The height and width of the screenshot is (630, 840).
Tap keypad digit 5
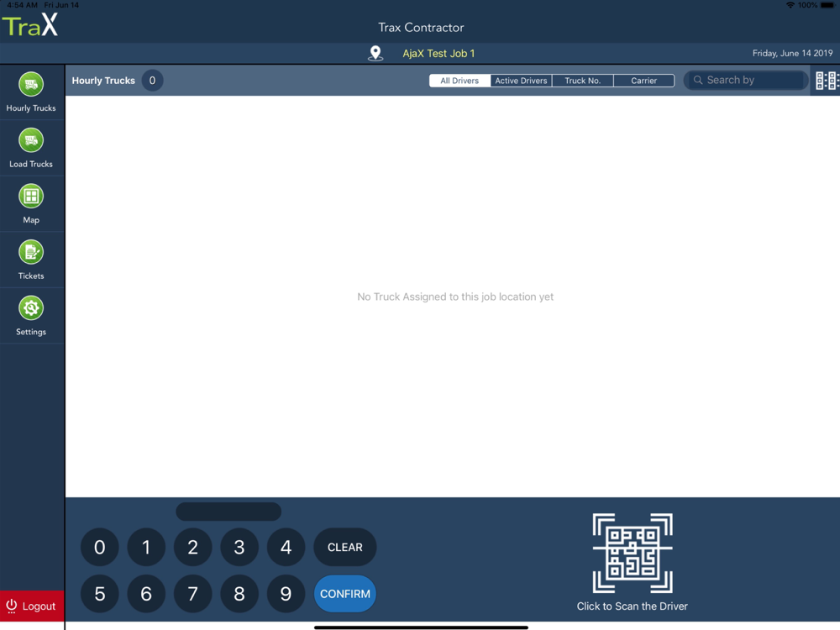100,594
